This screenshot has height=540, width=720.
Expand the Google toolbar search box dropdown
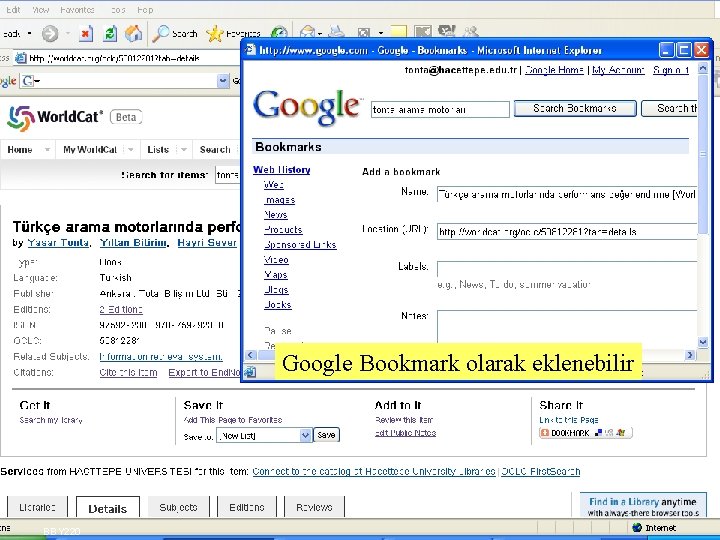tap(223, 81)
